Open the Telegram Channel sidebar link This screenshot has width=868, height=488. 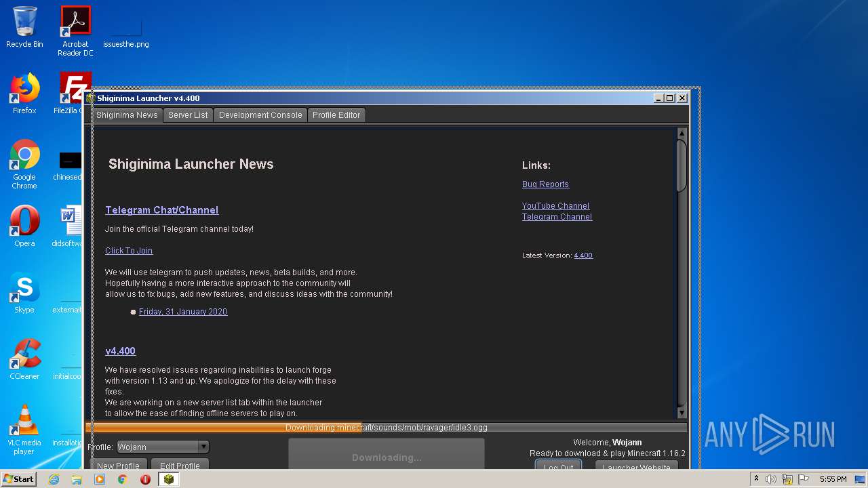557,217
